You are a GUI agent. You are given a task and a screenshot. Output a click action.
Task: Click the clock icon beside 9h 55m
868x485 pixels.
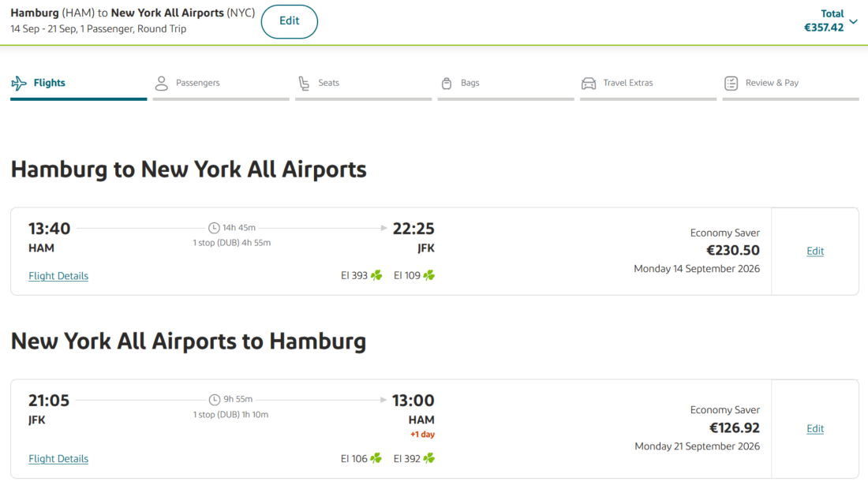[x=214, y=399]
